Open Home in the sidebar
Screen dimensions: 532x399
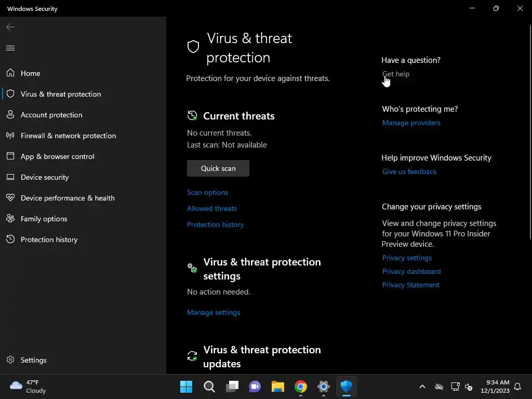click(x=30, y=73)
